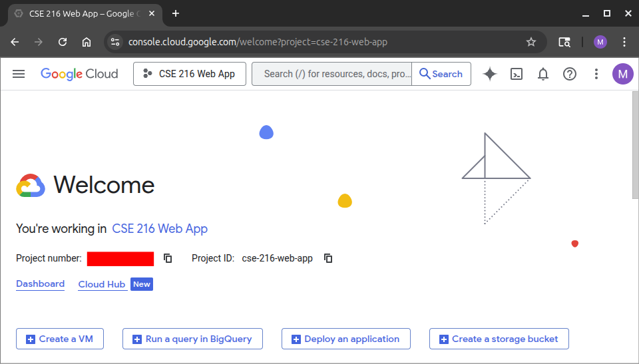The height and width of the screenshot is (364, 639).
Task: Click the Create a VM button
Action: (x=60, y=339)
